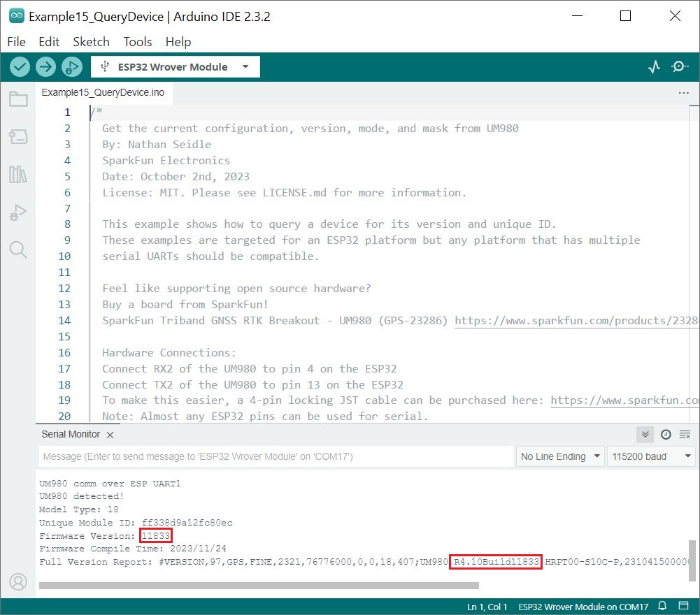
Task: Click the 'Hardware Connections:' comment line
Action: tap(169, 353)
